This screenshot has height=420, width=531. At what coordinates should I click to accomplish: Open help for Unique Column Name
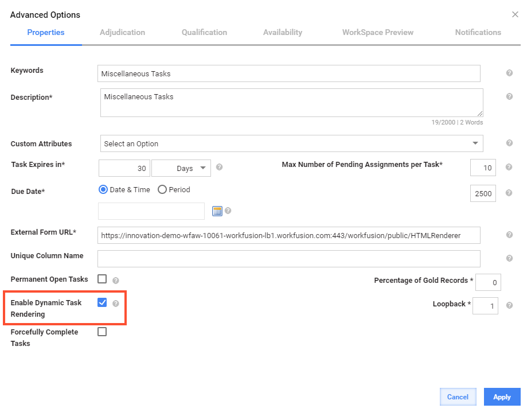509,258
